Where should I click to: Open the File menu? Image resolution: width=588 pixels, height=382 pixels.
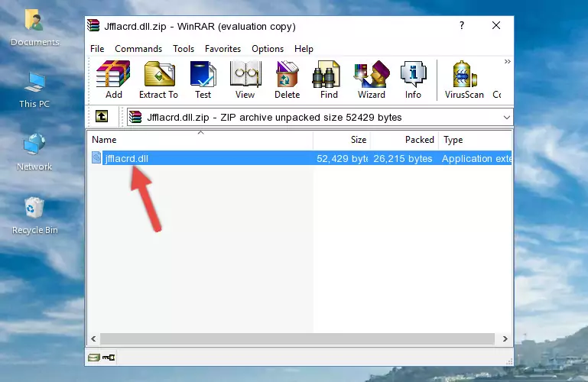[x=97, y=49]
